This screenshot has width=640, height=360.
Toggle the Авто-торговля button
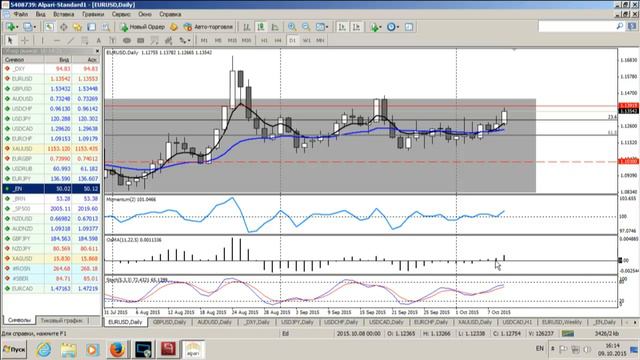pyautogui.click(x=208, y=27)
